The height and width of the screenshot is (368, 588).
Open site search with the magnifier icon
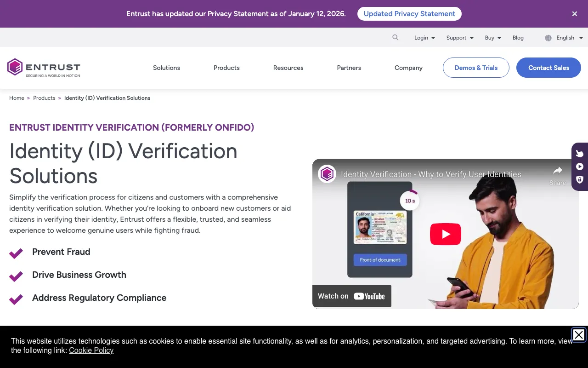click(395, 37)
